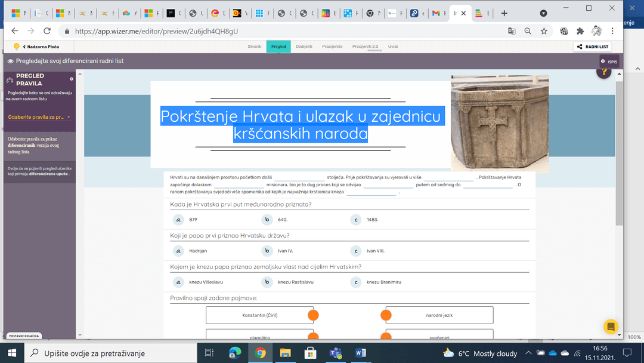The width and height of the screenshot is (644, 363).
Task: Click the first blank field after "početkom došli"
Action: coord(299,178)
